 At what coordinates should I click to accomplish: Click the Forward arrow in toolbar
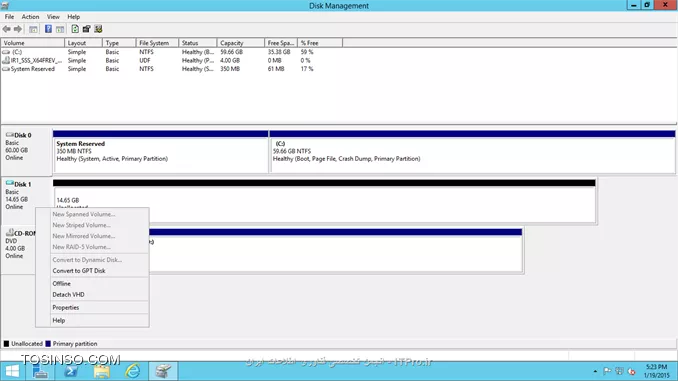[x=18, y=29]
